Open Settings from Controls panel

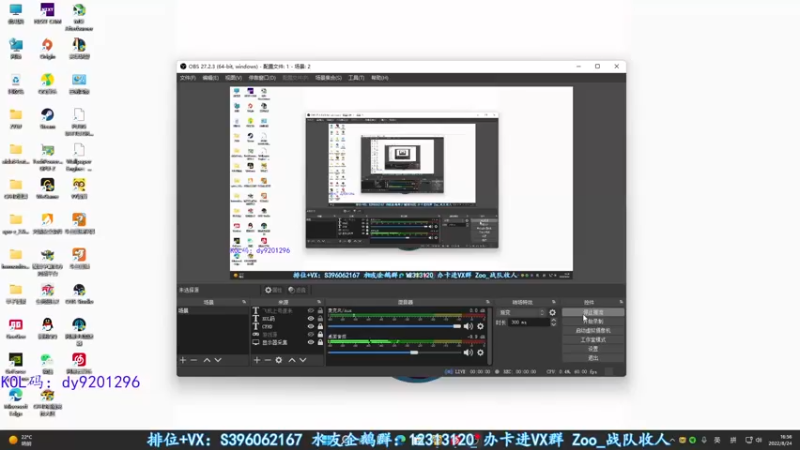coord(593,349)
